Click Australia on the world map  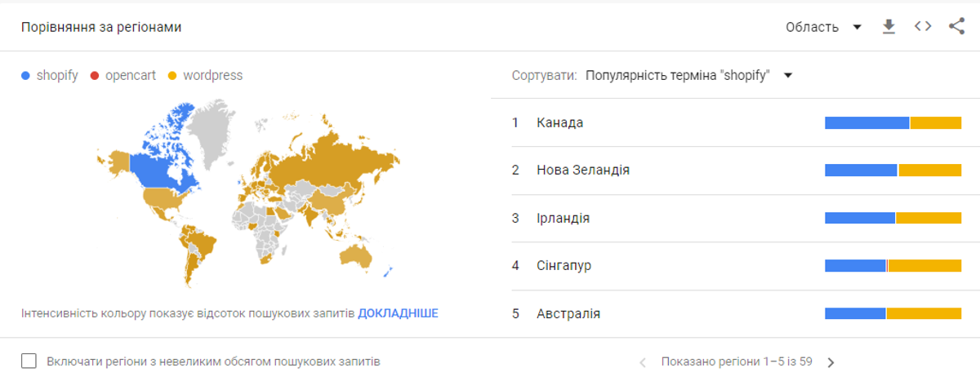358,256
